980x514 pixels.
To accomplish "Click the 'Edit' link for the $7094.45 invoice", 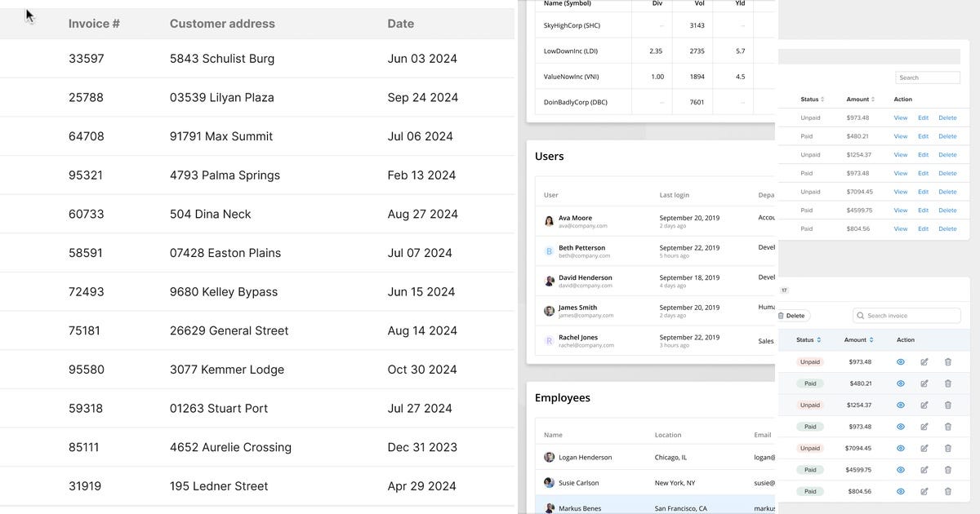I will (923, 192).
